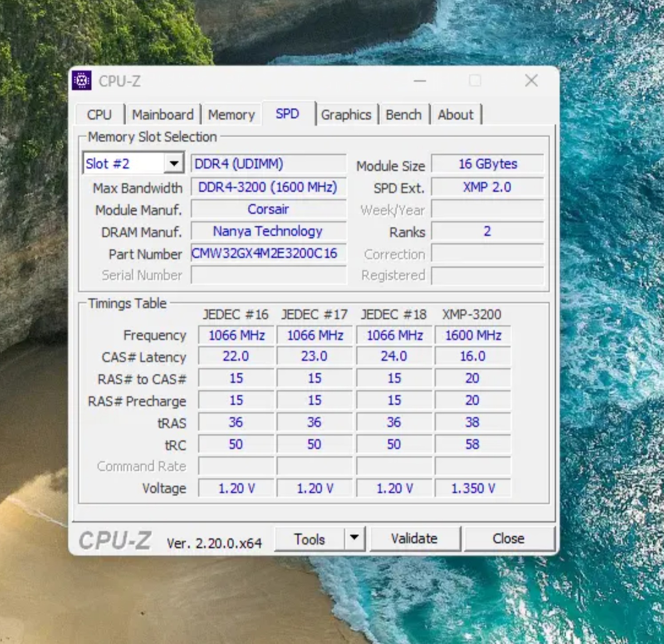Click the Close button

(509, 538)
